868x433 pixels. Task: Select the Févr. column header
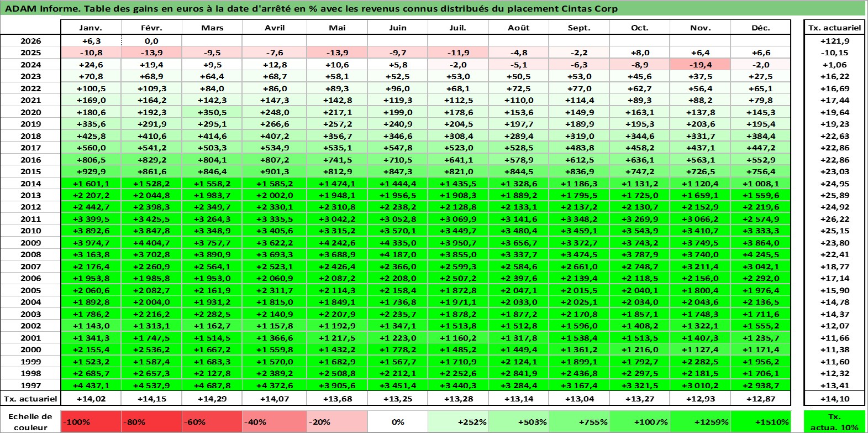151,28
